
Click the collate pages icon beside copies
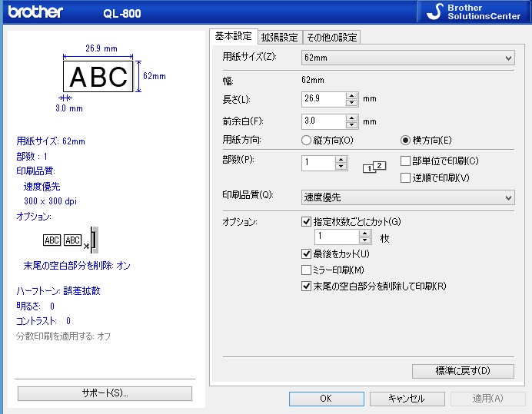[x=373, y=166]
